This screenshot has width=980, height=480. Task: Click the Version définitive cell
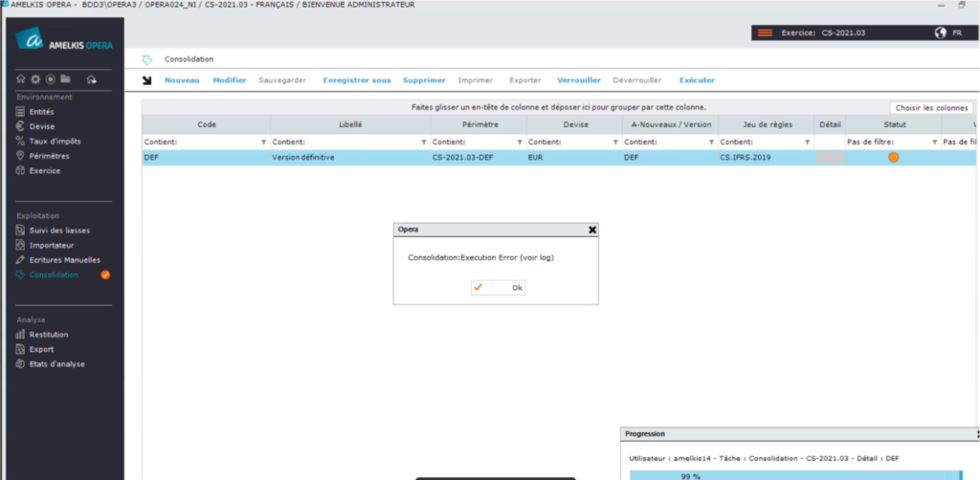[x=350, y=158]
